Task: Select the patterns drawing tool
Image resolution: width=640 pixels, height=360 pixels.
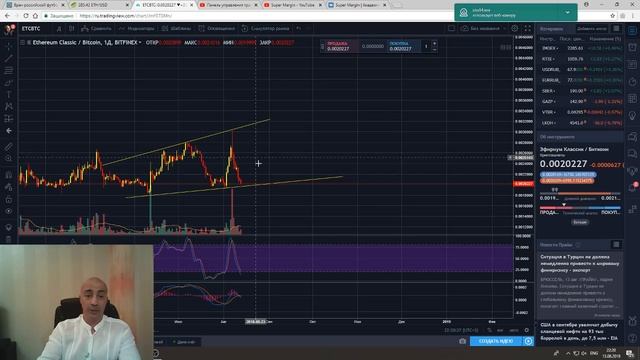Action: click(x=9, y=107)
